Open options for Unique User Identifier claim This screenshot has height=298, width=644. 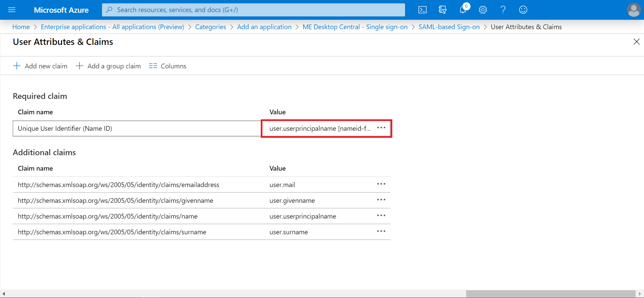(x=381, y=128)
